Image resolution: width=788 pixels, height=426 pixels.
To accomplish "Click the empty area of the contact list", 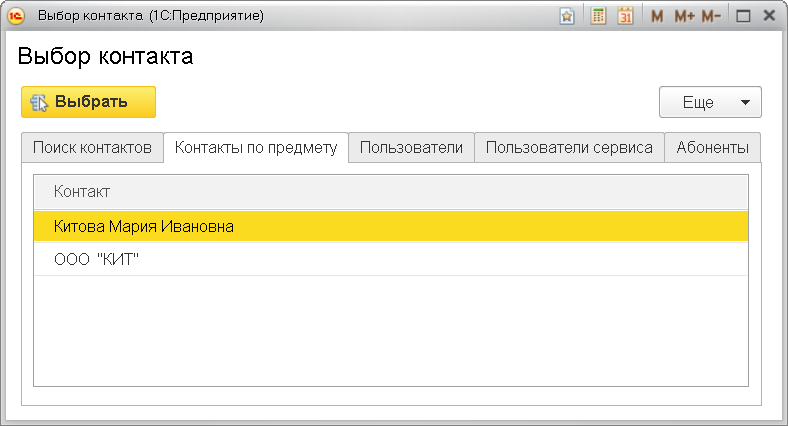I will pos(391,330).
